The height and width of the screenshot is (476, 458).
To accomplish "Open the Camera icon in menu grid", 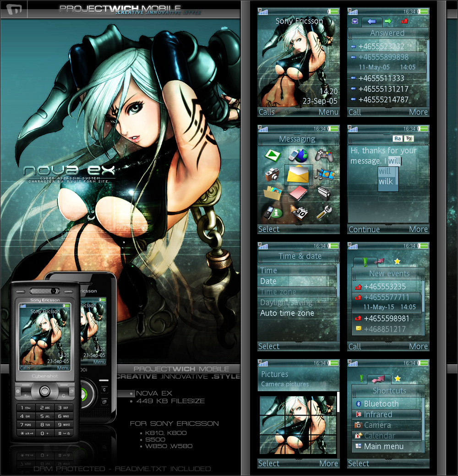I will [x=272, y=174].
